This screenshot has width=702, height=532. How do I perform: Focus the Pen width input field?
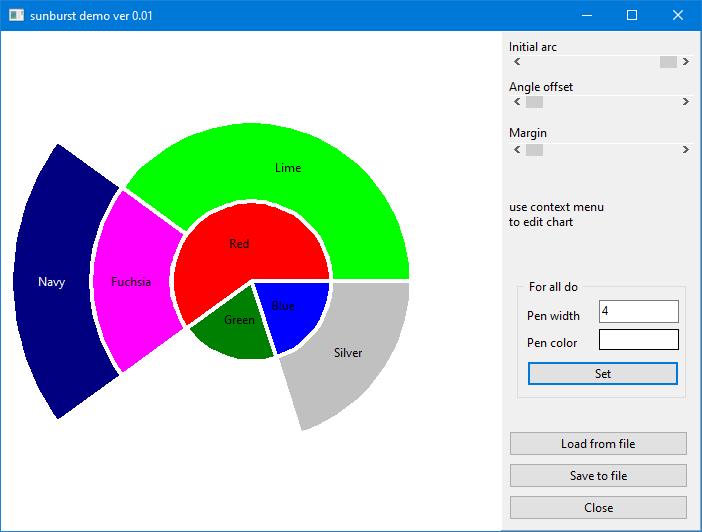point(638,312)
